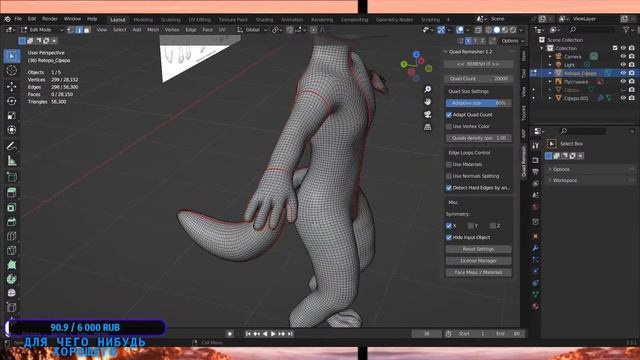Open the Modifier properties wrench tab
640x360 pixels.
(536, 248)
